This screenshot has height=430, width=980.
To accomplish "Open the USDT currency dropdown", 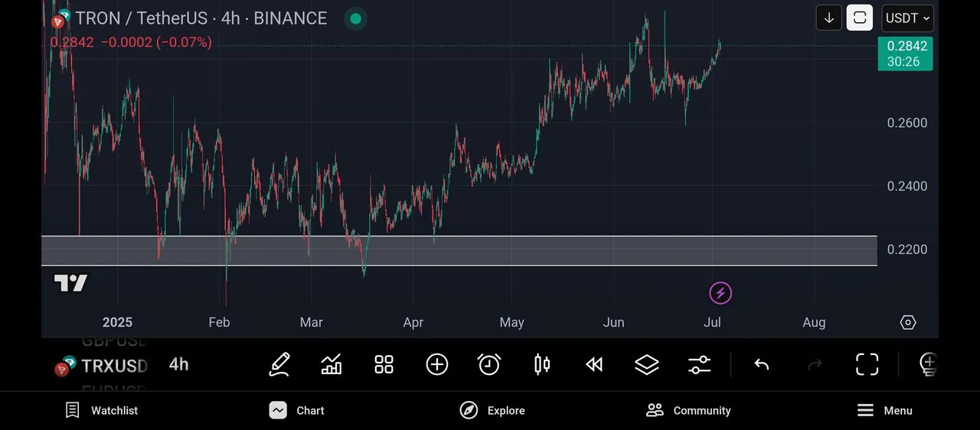I will [907, 18].
